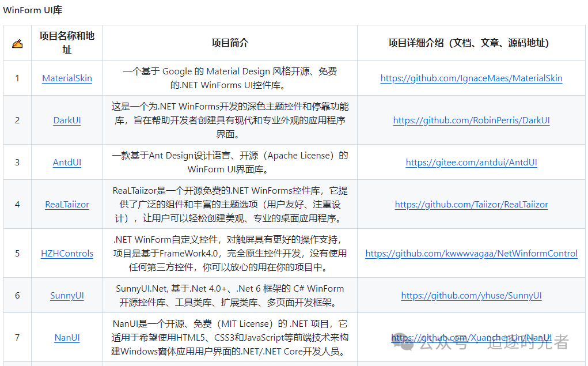Screen dimensions: 588x366
Task: Click row number 2 in the DarkUI row
Action: click(x=17, y=120)
